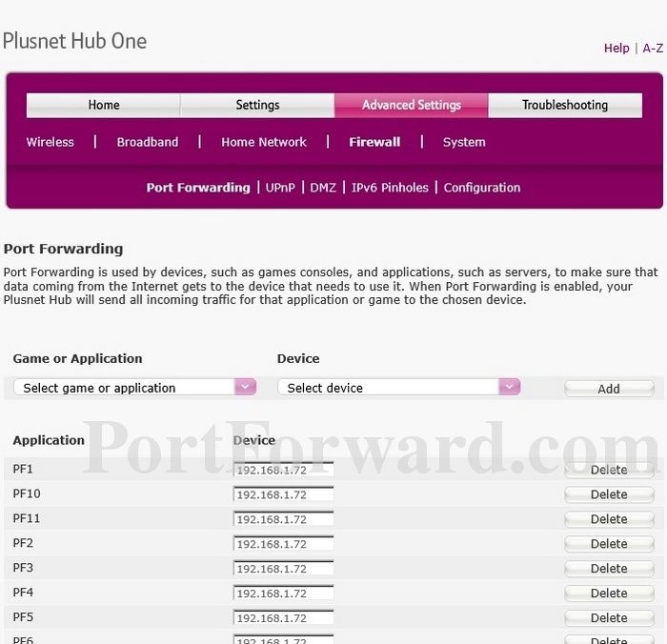Select the PF5 application name
Image resolution: width=667 pixels, height=644 pixels.
tap(23, 617)
